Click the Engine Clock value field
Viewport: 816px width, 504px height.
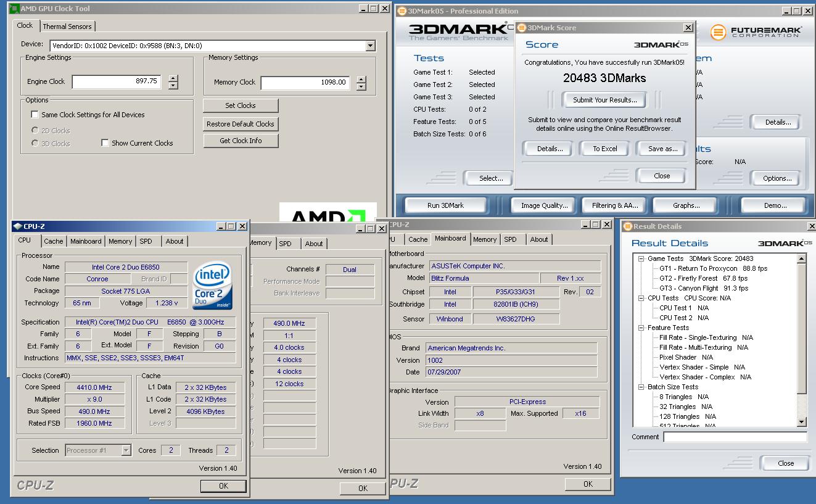click(x=117, y=81)
